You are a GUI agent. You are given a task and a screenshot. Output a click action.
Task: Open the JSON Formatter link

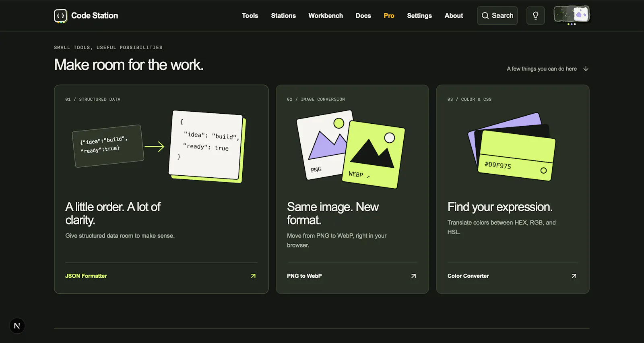[x=86, y=276]
